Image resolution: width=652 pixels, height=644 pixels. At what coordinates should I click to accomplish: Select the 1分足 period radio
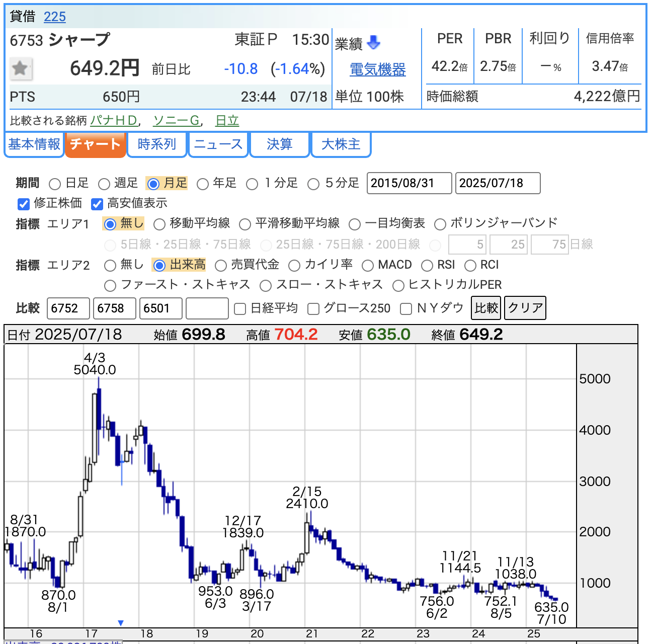252,184
